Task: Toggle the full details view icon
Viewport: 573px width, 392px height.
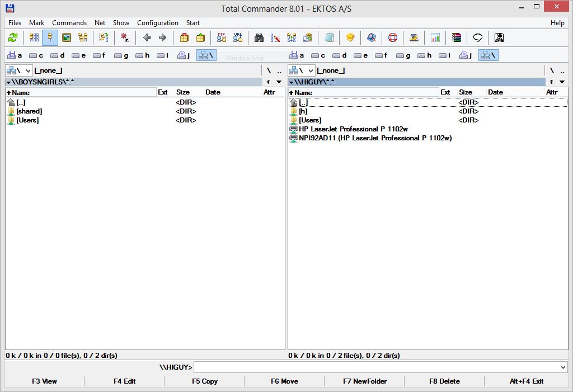Action: pos(50,37)
